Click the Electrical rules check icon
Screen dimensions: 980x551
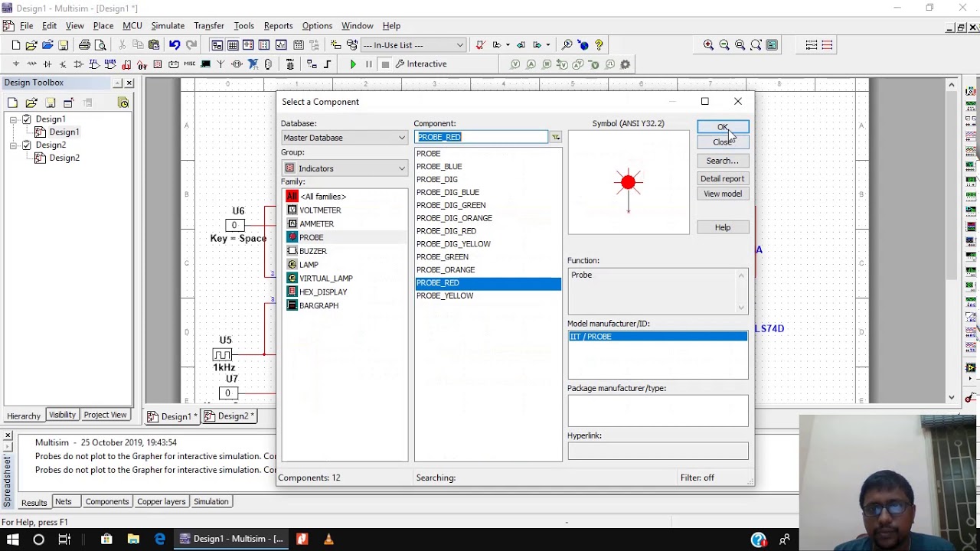480,45
